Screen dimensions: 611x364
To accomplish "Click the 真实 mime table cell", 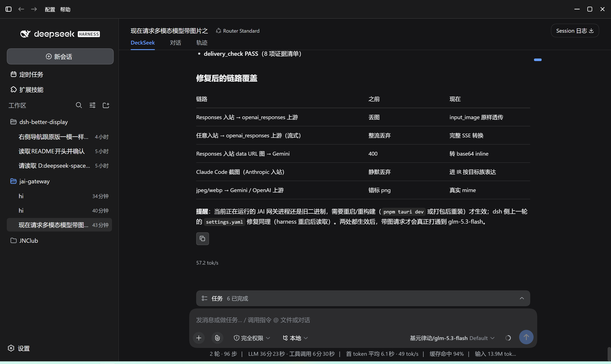I will tap(462, 190).
